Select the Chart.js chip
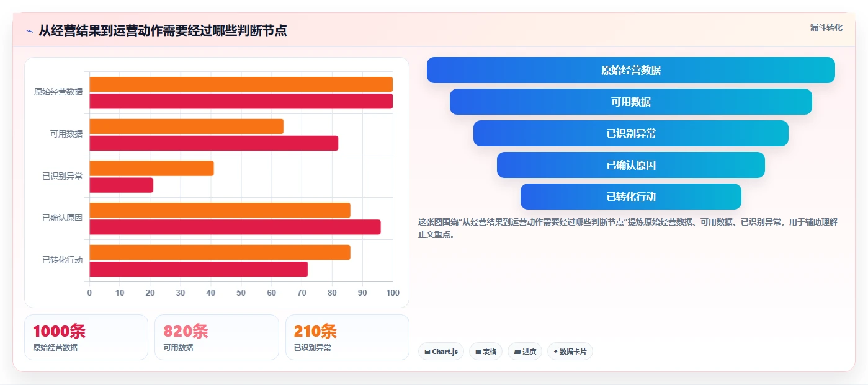Image resolution: width=868 pixels, height=385 pixels. tap(441, 352)
